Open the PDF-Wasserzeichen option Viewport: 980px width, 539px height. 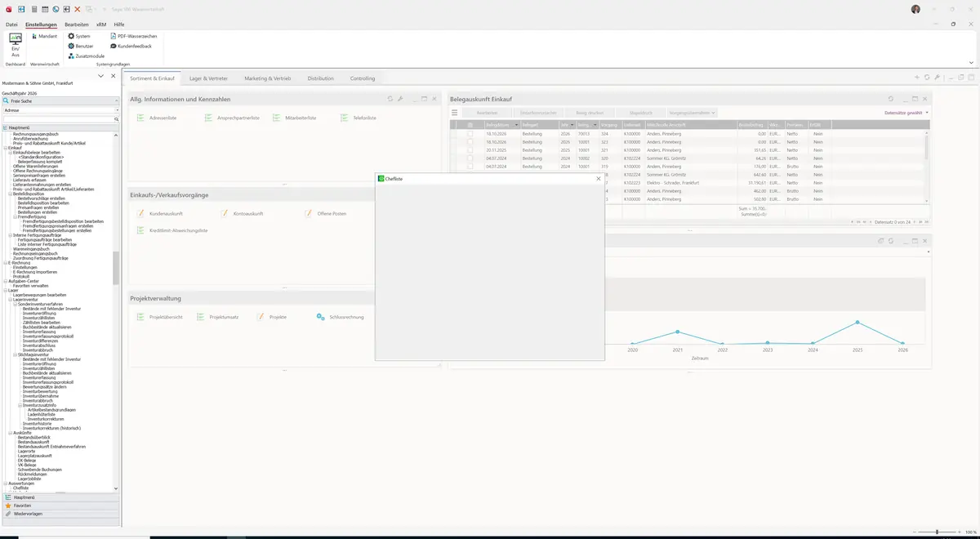tap(134, 36)
